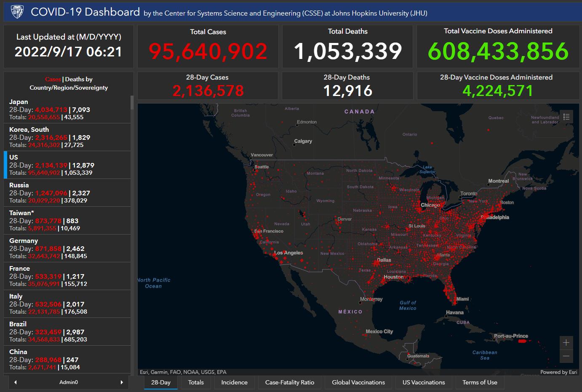582x392 pixels.
Task: Zoom in on the map with plus button
Action: click(566, 342)
